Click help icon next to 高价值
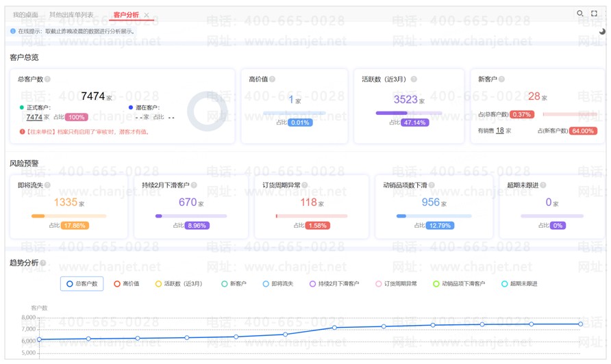The height and width of the screenshot is (364, 611). (273, 79)
